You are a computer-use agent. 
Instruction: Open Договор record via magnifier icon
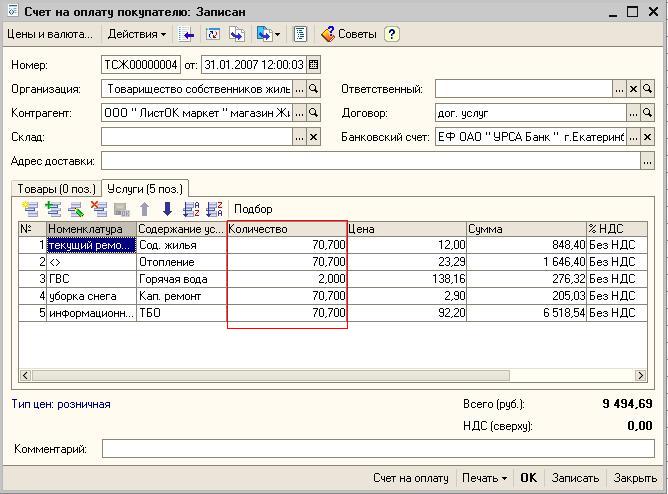(x=648, y=113)
